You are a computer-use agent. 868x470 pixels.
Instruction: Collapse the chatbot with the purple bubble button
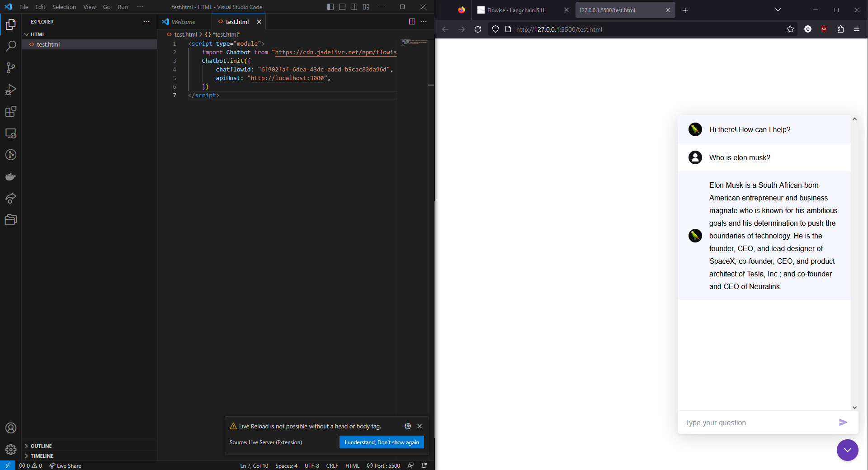tap(847, 450)
